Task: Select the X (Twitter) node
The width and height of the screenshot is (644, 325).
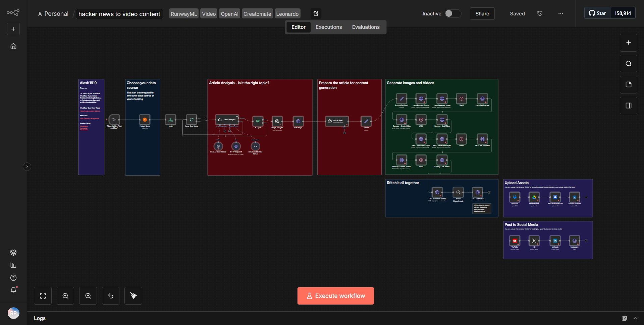Action: coord(534,241)
